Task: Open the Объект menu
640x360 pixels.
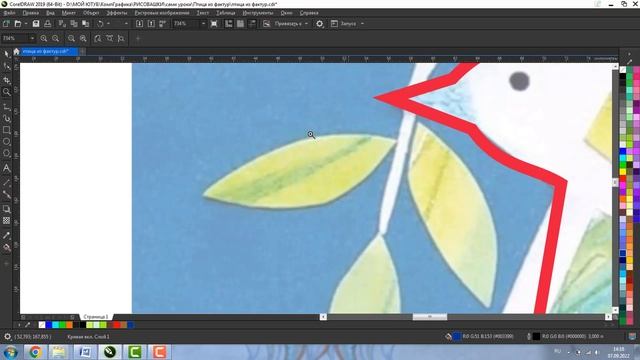Action: 91,13
